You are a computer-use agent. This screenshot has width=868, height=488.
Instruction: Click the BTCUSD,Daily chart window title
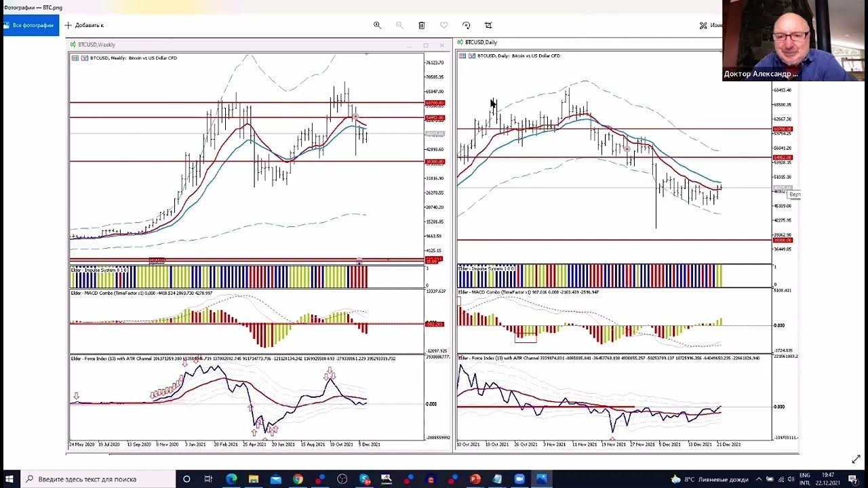481,42
